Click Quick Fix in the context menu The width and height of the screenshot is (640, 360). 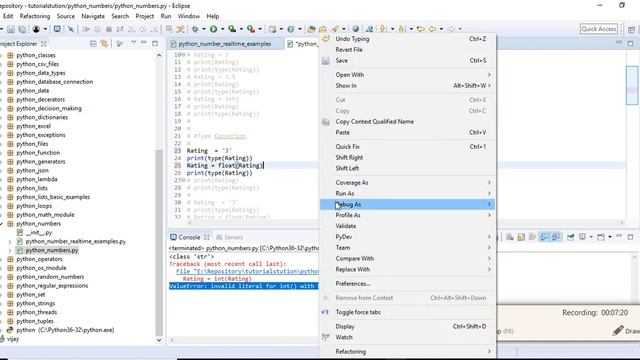click(x=407, y=147)
